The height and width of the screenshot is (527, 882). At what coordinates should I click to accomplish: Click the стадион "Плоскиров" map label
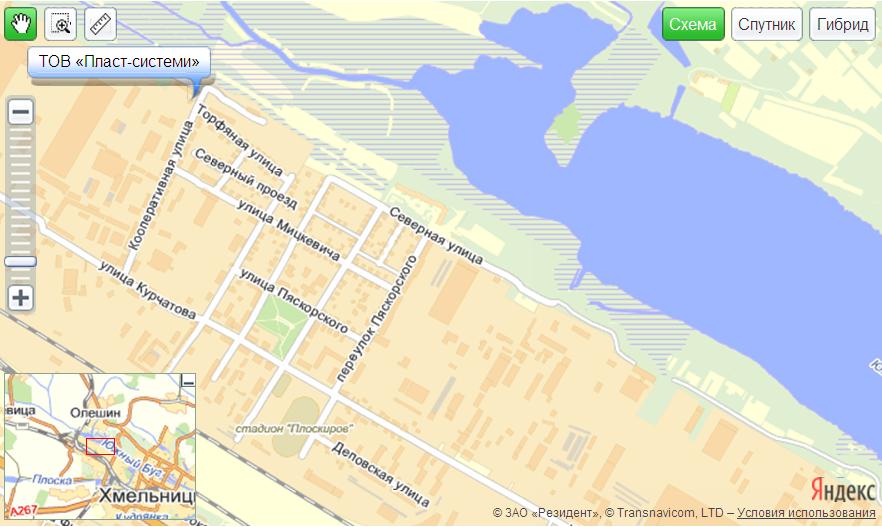[x=294, y=429]
